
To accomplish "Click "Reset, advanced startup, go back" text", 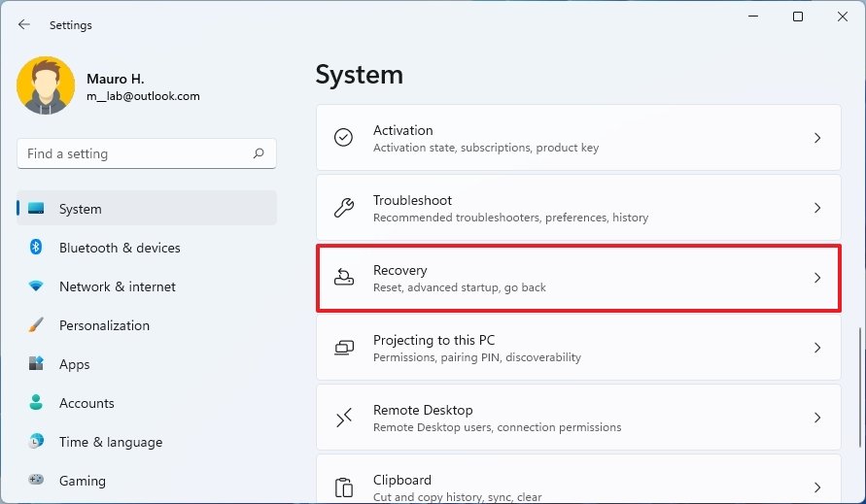I will pyautogui.click(x=460, y=287).
